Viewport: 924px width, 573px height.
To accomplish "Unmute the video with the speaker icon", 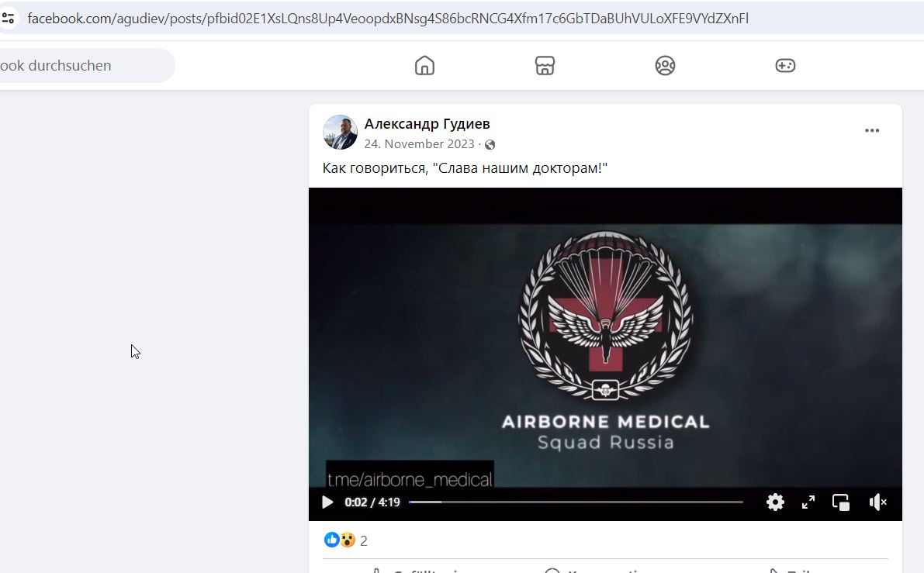I will coord(877,502).
